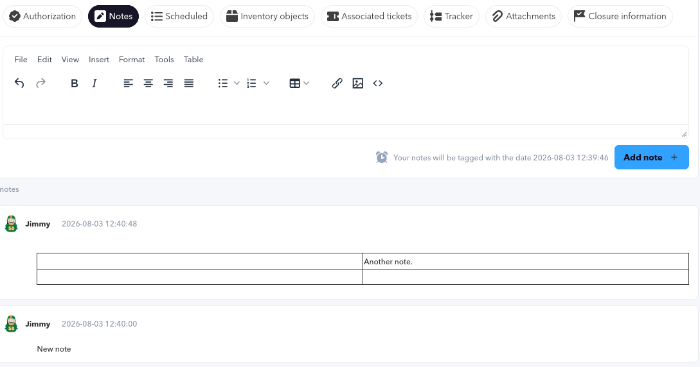This screenshot has height=367, width=700.
Task: Grab the editor resize handle
Action: [x=684, y=134]
